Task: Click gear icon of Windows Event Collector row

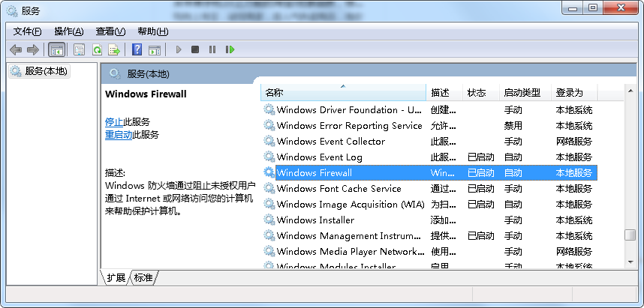Action: [269, 142]
